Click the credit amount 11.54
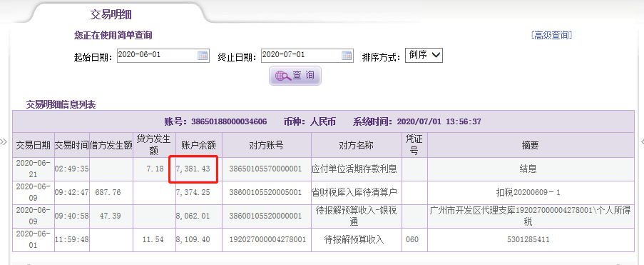The height and width of the screenshot is (265, 644). (153, 239)
